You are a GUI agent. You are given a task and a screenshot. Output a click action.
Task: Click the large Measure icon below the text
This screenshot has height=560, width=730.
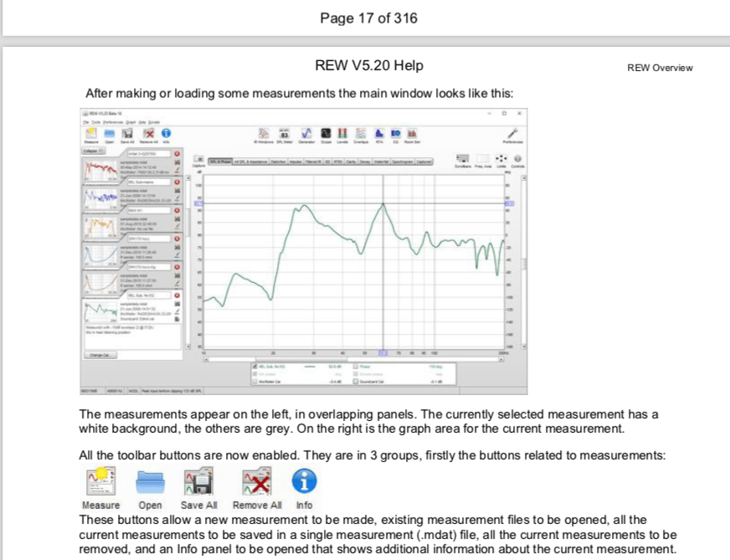(100, 482)
